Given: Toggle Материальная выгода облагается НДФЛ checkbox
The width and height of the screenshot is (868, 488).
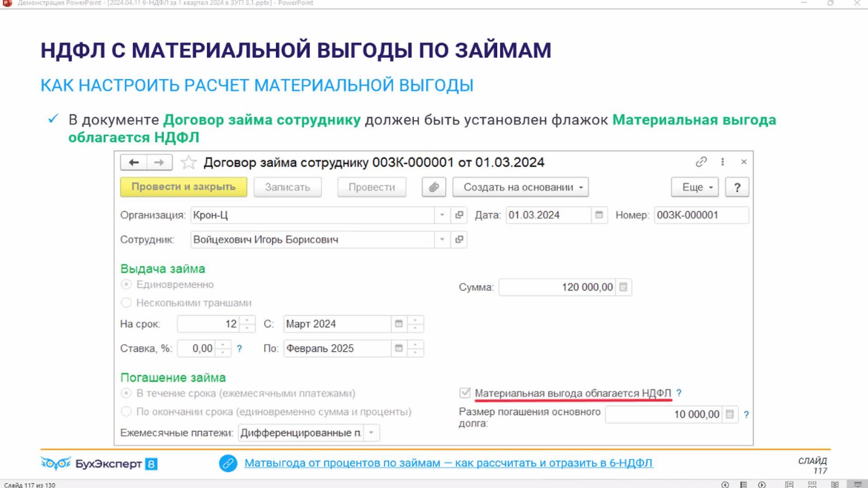Looking at the screenshot, I should [x=465, y=393].
